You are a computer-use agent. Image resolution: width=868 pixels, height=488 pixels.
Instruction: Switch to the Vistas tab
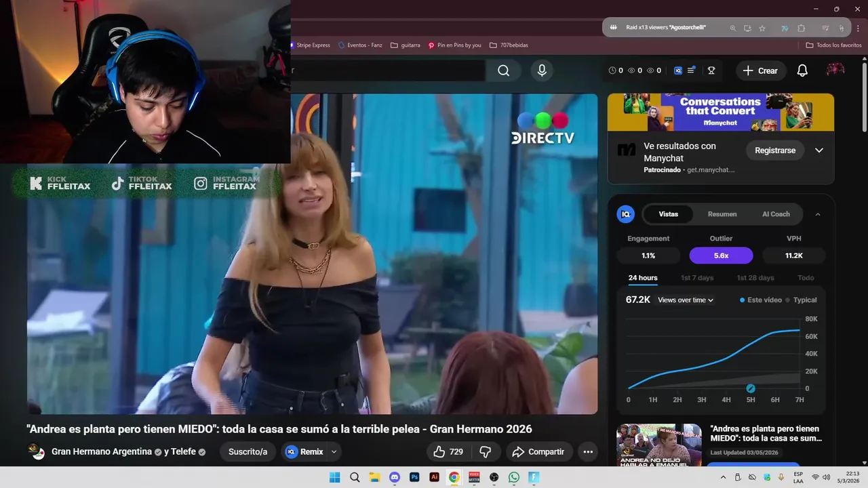pyautogui.click(x=668, y=214)
